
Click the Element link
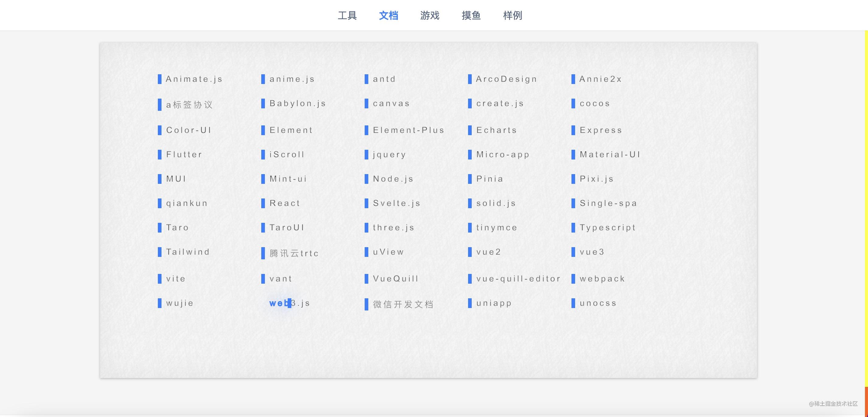[x=291, y=130]
